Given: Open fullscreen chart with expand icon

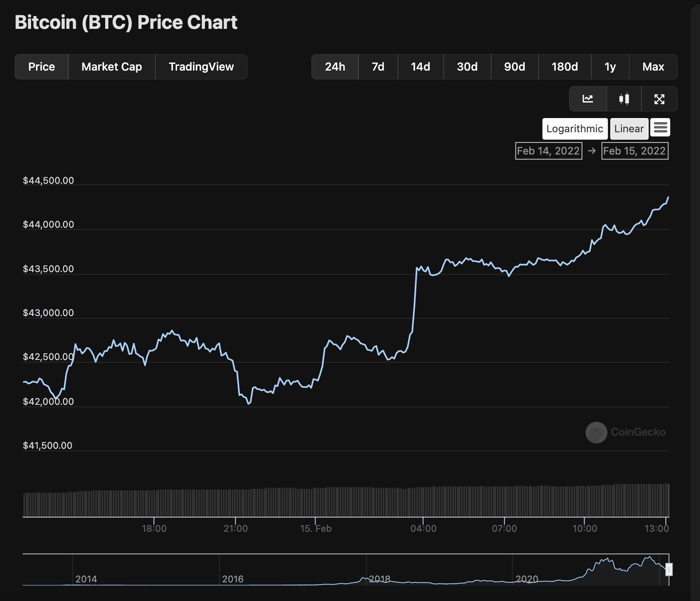Looking at the screenshot, I should 659,99.
